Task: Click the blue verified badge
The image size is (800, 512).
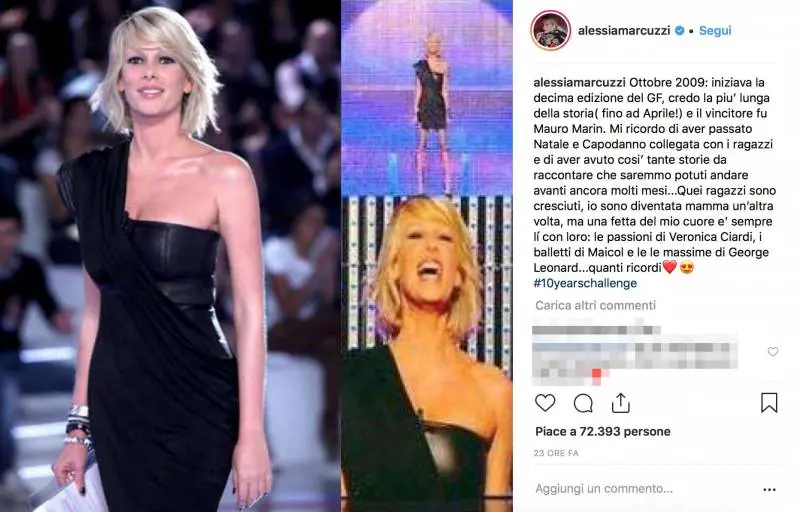Action: tap(680, 31)
